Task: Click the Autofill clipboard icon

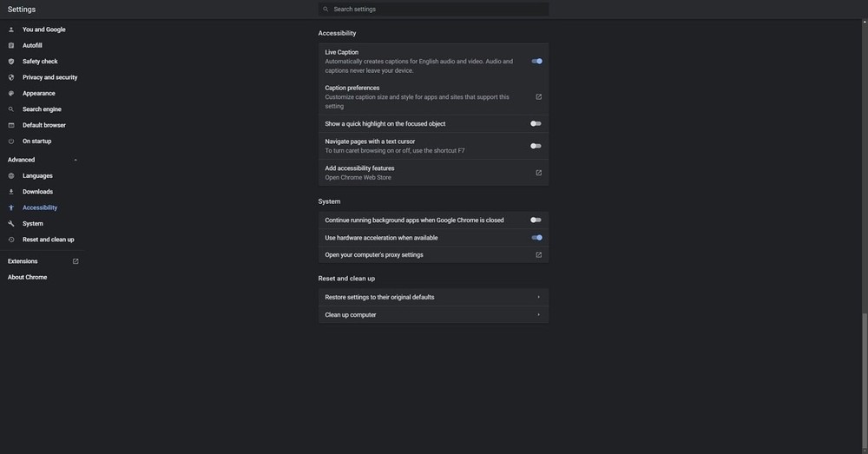Action: tap(11, 45)
